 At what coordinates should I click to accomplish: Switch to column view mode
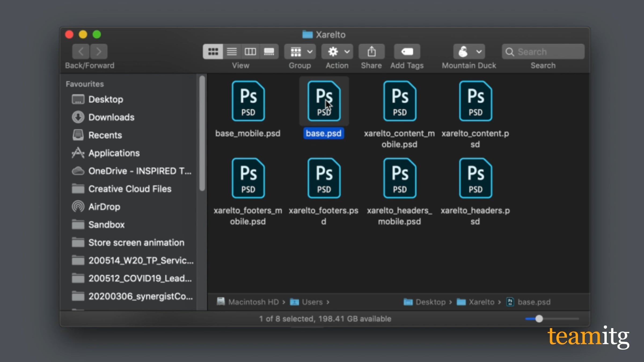coord(250,51)
